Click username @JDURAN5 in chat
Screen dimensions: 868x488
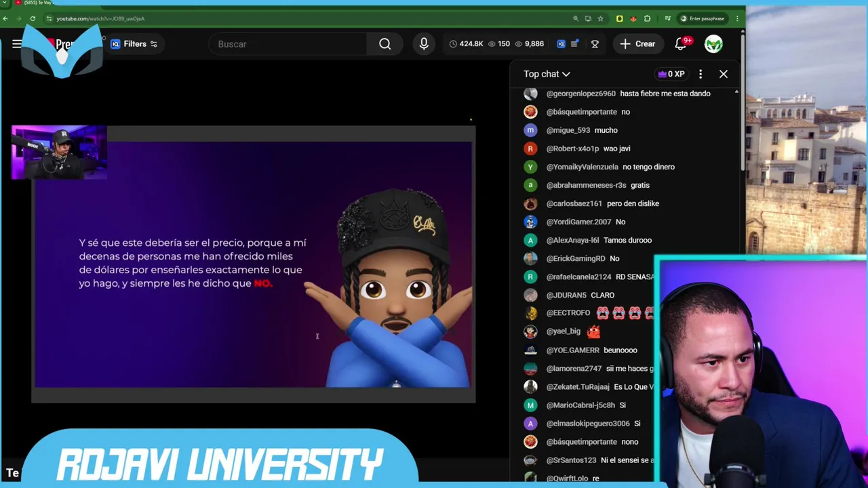click(x=566, y=295)
